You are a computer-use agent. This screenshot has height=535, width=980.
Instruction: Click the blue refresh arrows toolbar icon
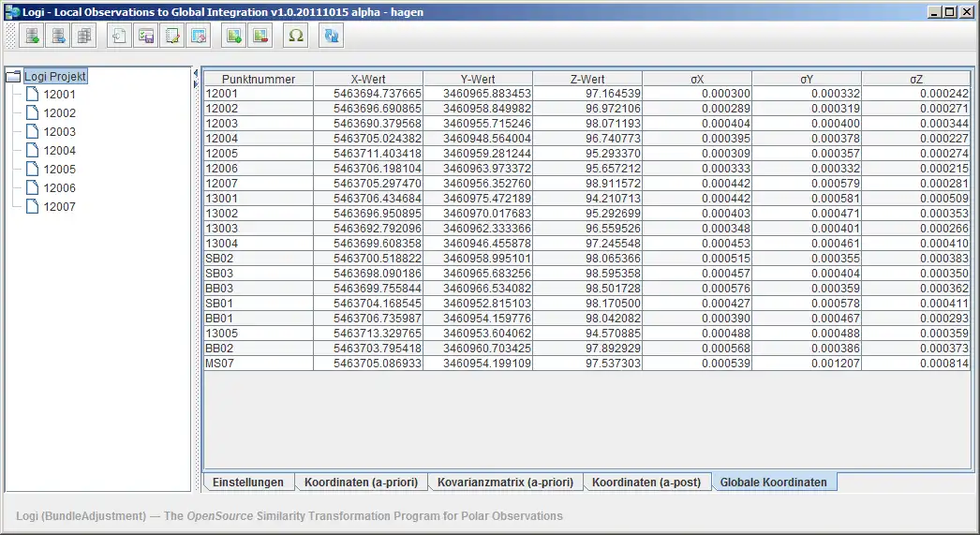pyautogui.click(x=332, y=36)
